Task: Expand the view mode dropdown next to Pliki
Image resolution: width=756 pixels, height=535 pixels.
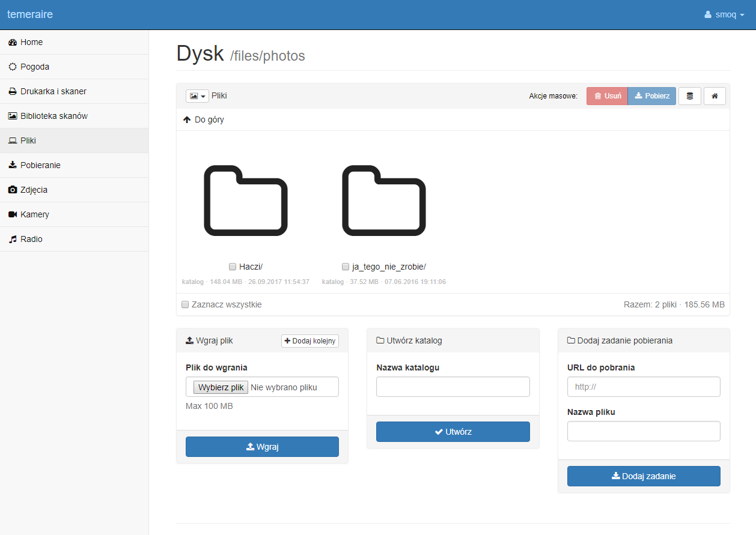Action: click(x=197, y=96)
